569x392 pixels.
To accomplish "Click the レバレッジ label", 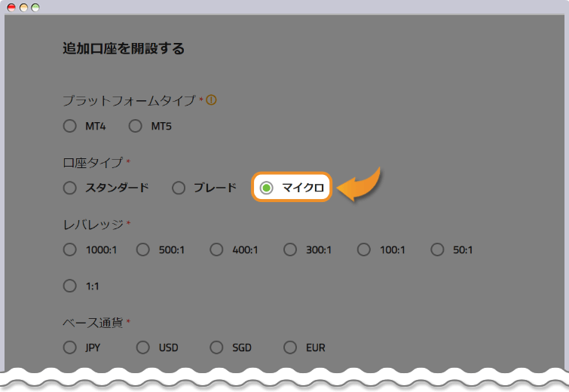I will point(93,225).
